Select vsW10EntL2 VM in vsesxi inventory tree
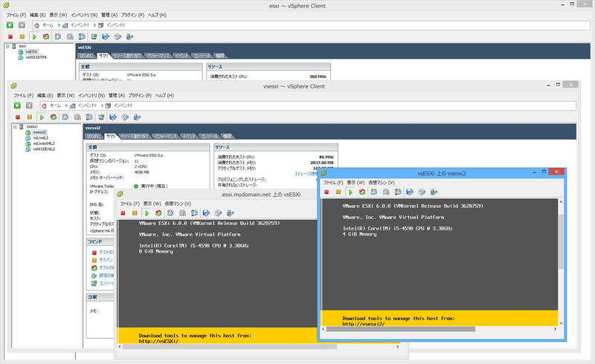The width and height of the screenshot is (595, 364). (x=44, y=149)
